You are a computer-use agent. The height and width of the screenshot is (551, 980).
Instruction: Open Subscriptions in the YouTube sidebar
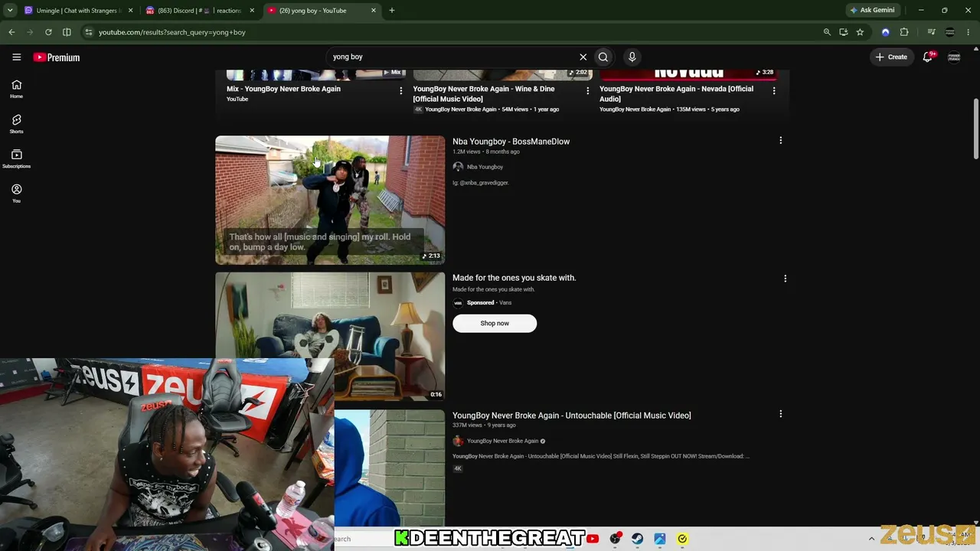point(16,158)
